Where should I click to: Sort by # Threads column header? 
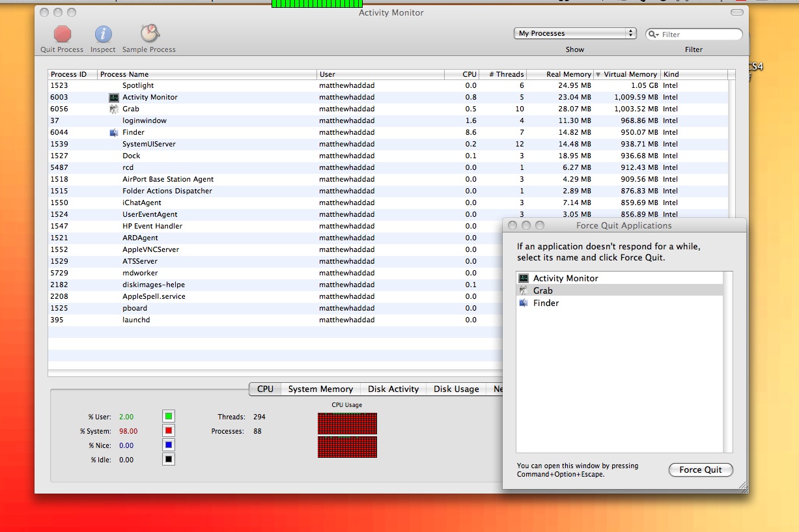[x=503, y=74]
